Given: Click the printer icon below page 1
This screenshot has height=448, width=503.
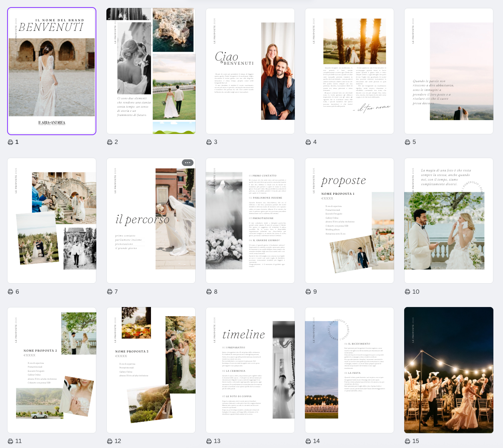Looking at the screenshot, I should click(10, 142).
